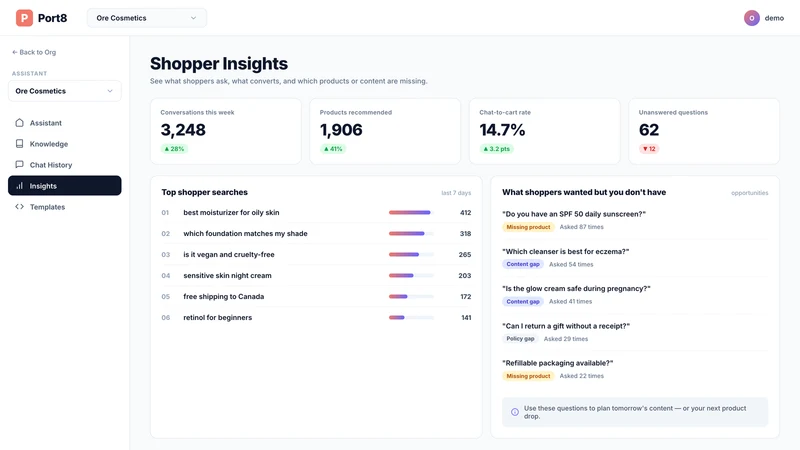Select search row is it vegan and cruelty-free
Viewport: 800px width, 450px height.
(x=316, y=255)
